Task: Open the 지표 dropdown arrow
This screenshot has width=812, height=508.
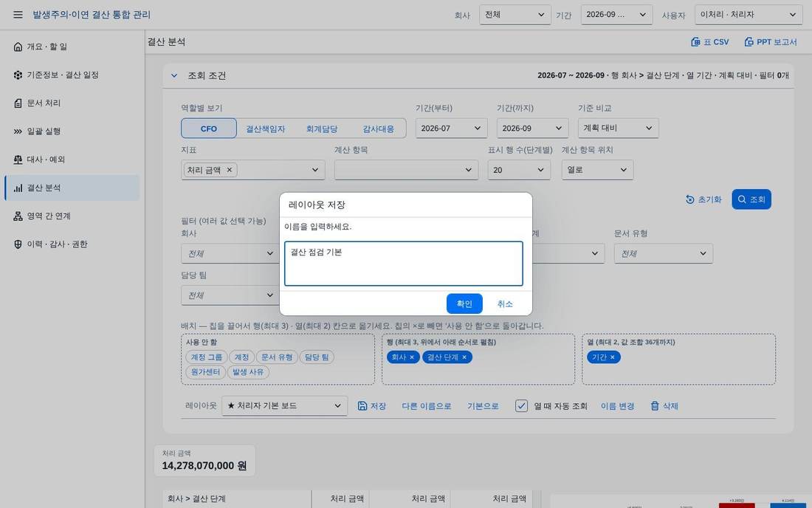Action: pyautogui.click(x=315, y=170)
